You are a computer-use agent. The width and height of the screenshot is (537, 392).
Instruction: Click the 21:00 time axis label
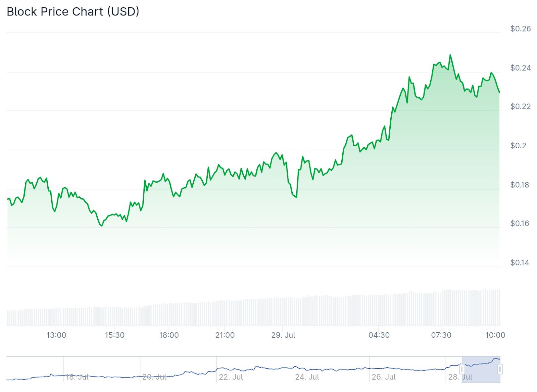click(225, 335)
